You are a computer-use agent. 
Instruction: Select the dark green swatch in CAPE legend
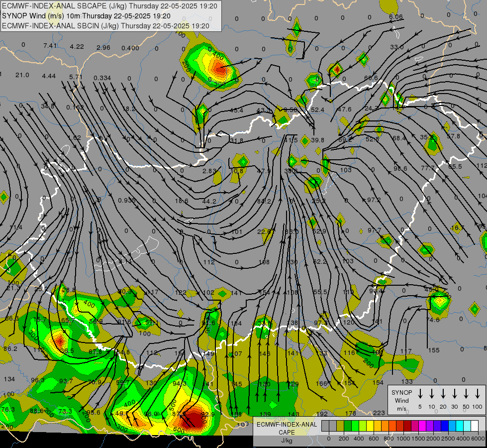point(348,426)
